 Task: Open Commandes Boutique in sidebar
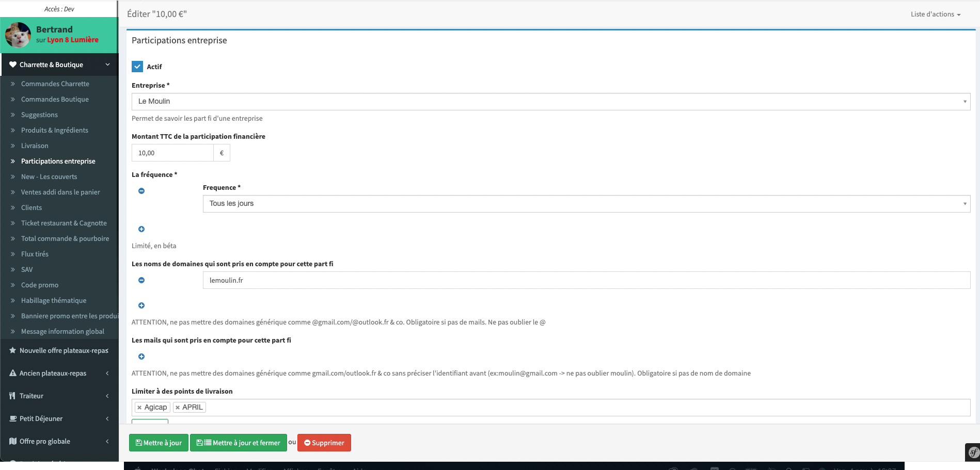[55, 99]
